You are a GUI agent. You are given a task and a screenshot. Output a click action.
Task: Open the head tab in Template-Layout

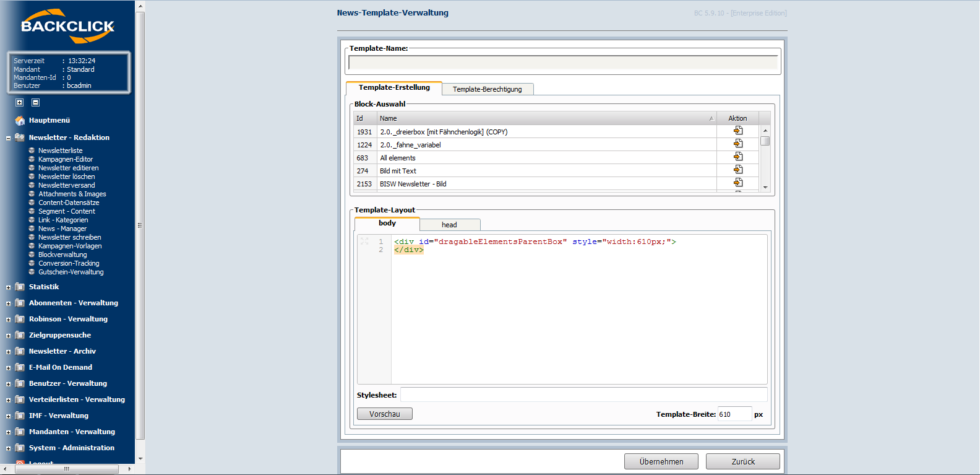[x=449, y=225]
